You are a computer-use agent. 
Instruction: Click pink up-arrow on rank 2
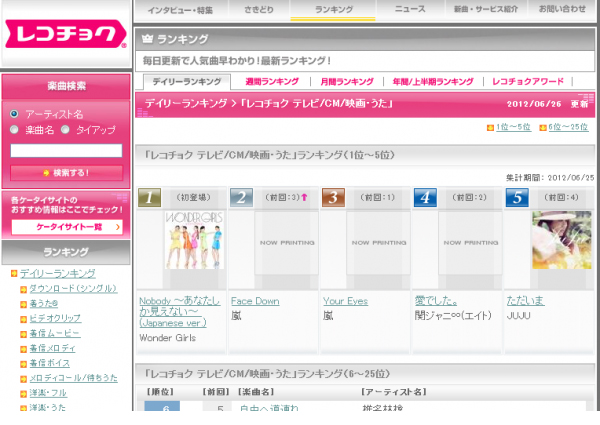pos(304,197)
